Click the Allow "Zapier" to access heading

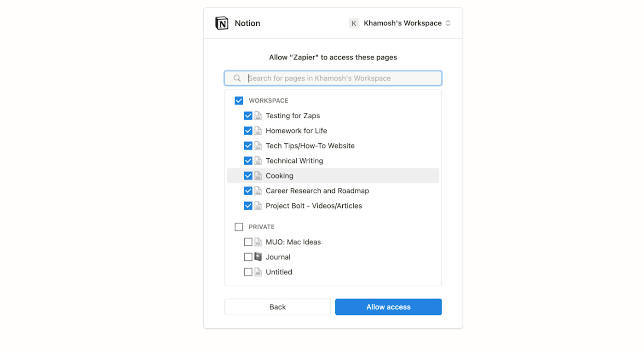point(333,58)
